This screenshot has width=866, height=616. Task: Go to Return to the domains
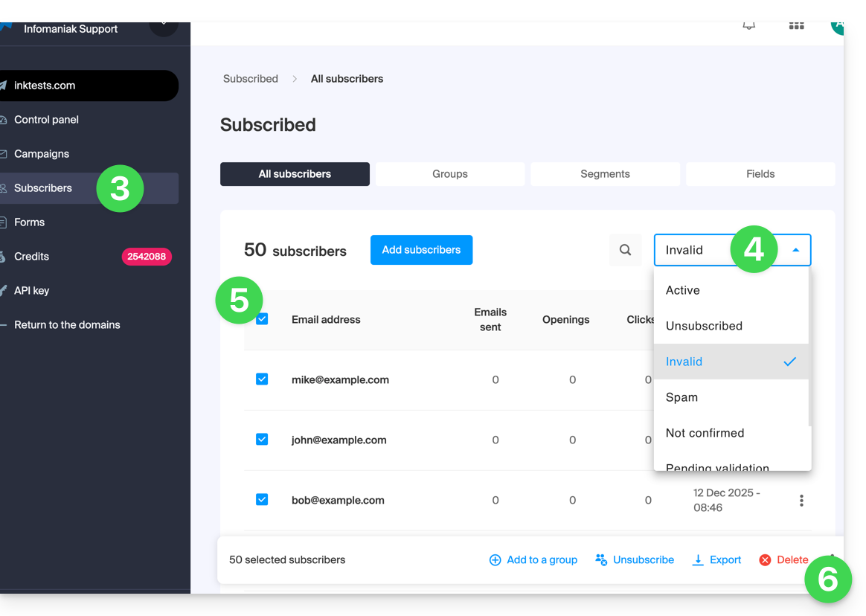pos(67,325)
